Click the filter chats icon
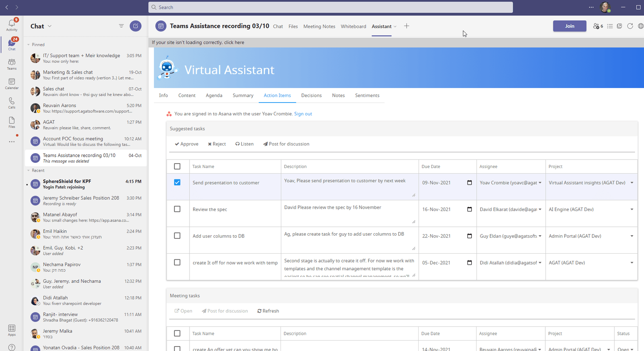This screenshot has width=644, height=351. pyautogui.click(x=121, y=26)
